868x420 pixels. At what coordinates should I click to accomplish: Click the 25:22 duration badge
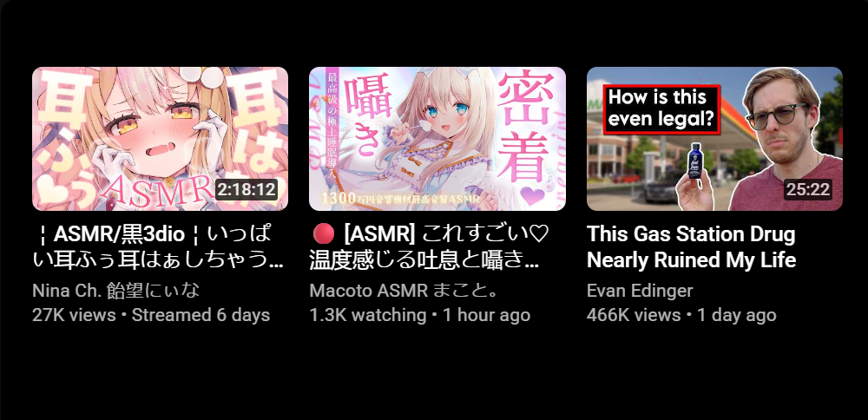point(808,190)
